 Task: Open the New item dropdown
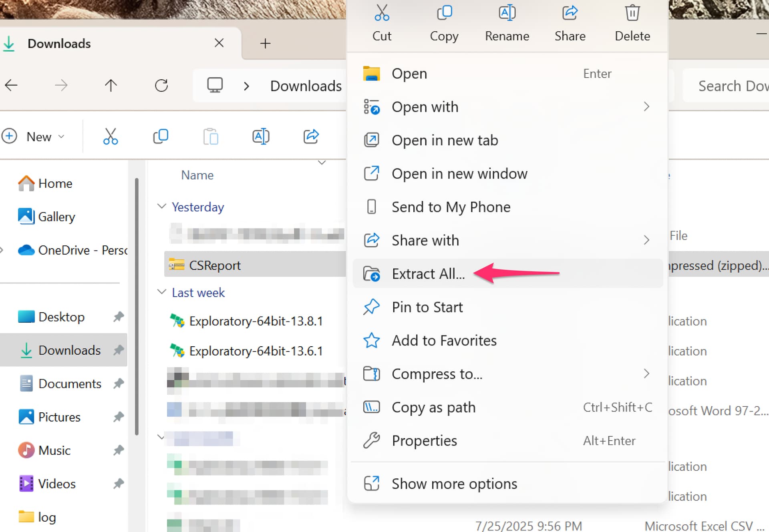[x=33, y=137]
